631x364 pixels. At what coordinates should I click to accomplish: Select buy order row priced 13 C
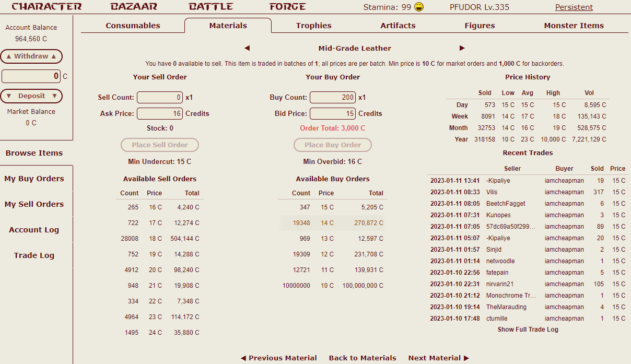click(333, 239)
